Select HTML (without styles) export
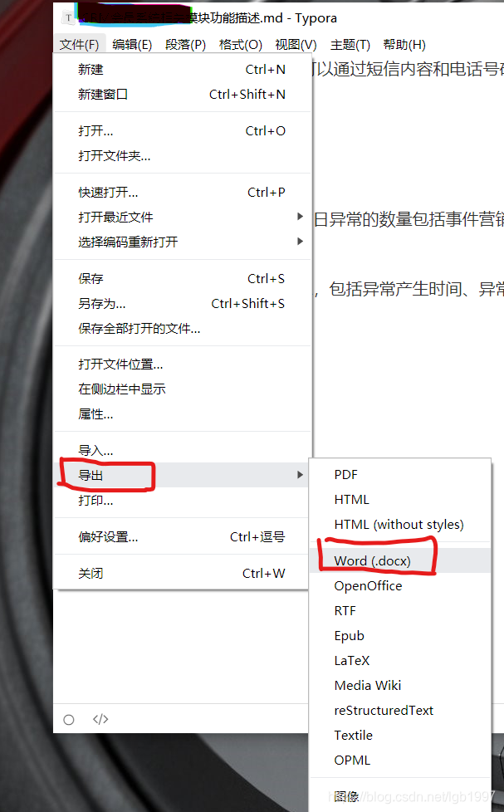The image size is (504, 812). [400, 525]
